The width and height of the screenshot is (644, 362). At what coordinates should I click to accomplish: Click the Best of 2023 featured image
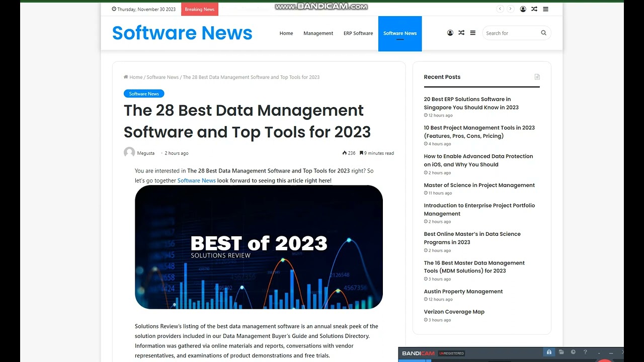click(259, 247)
